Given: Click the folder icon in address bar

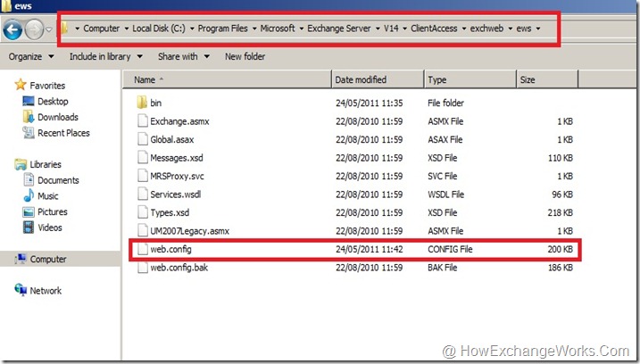Looking at the screenshot, I should (x=64, y=29).
